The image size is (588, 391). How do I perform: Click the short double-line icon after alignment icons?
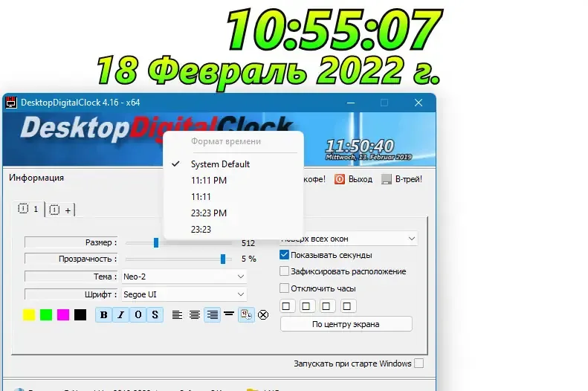point(229,314)
